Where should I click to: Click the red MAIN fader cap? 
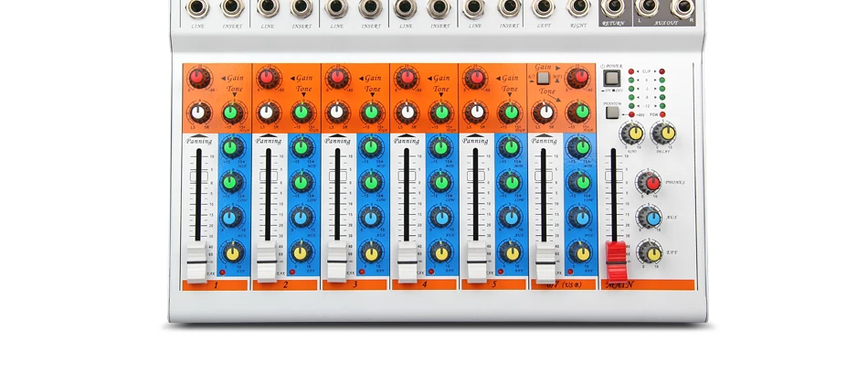(616, 261)
